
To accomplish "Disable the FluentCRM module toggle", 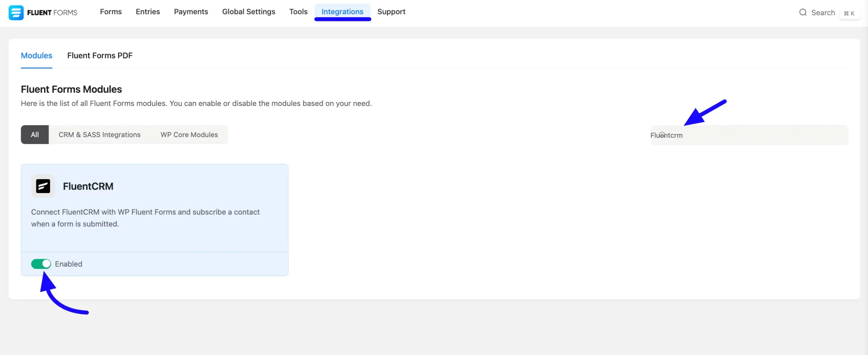I will [41, 264].
